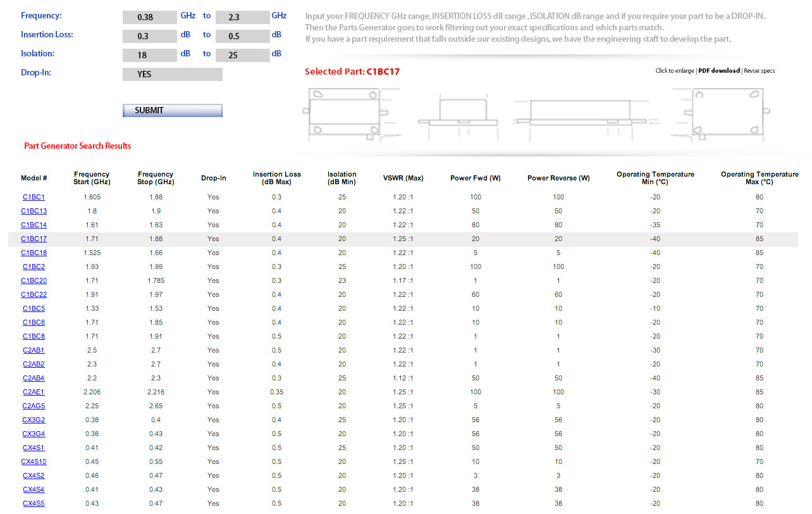This screenshot has height=514, width=812.
Task: Open model C1BC1 link
Action: point(34,197)
